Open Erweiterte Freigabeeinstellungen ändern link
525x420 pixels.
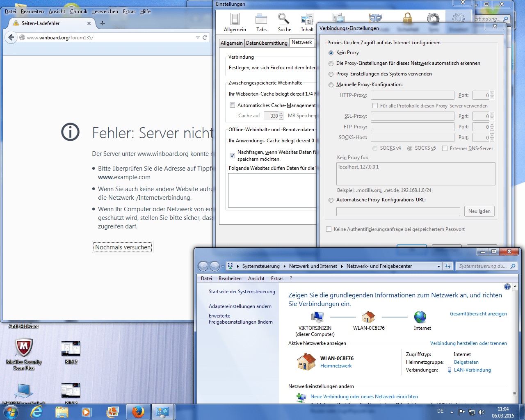tap(241, 319)
